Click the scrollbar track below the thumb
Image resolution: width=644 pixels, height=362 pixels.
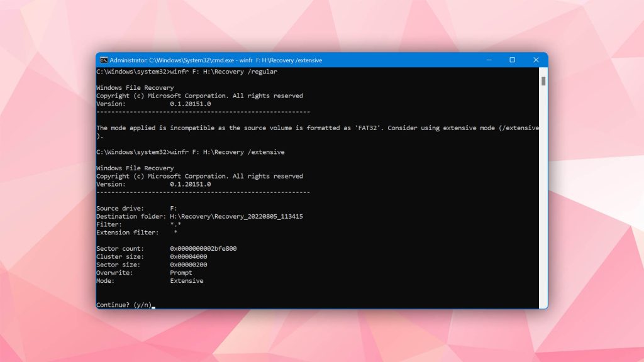(x=542, y=189)
